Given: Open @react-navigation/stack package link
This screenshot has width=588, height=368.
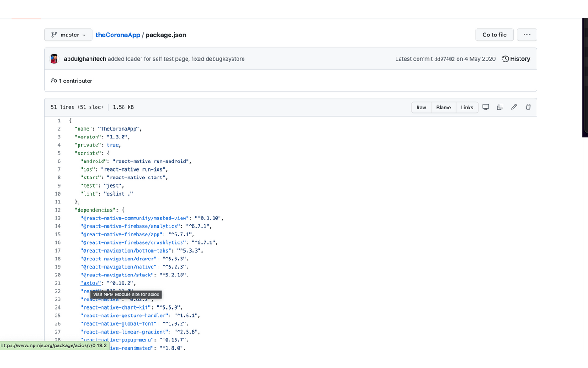Looking at the screenshot, I should point(117,275).
